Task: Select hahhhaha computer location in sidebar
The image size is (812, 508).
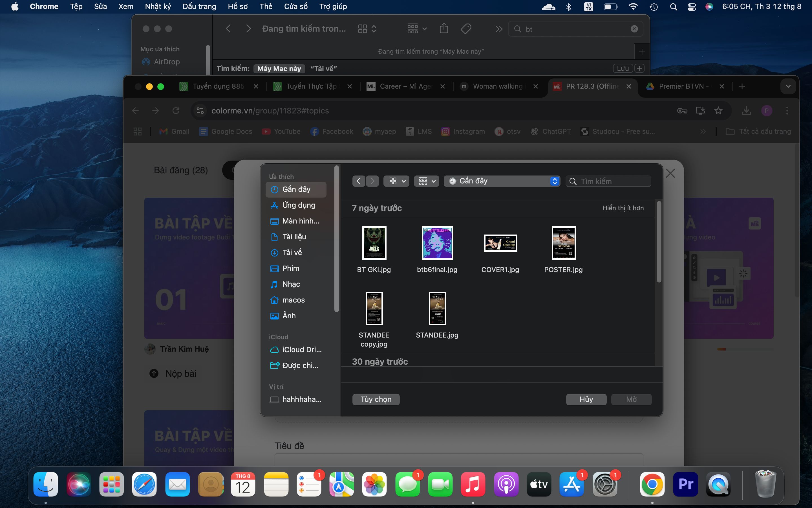Action: coord(295,399)
